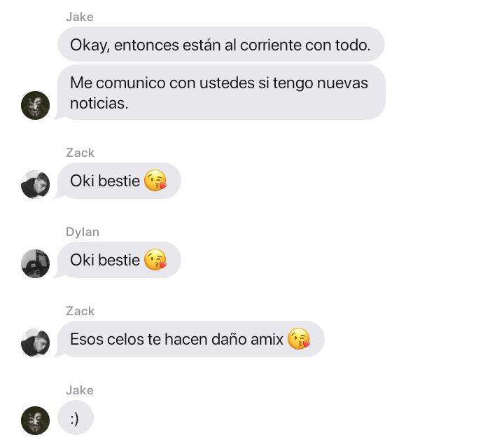
Task: Click the 'Dylan' sender name label
Action: pyautogui.click(x=83, y=232)
